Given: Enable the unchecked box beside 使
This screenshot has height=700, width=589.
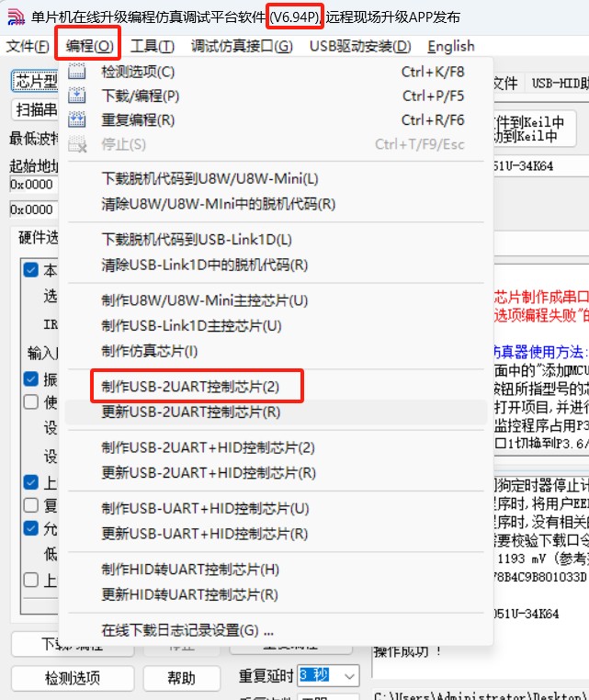Looking at the screenshot, I should coord(31,401).
